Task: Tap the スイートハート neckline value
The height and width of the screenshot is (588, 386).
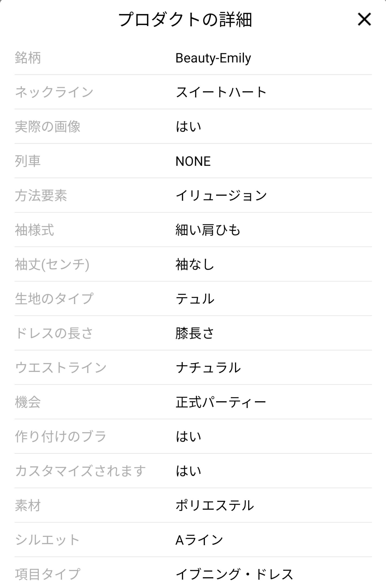Action: (x=221, y=92)
